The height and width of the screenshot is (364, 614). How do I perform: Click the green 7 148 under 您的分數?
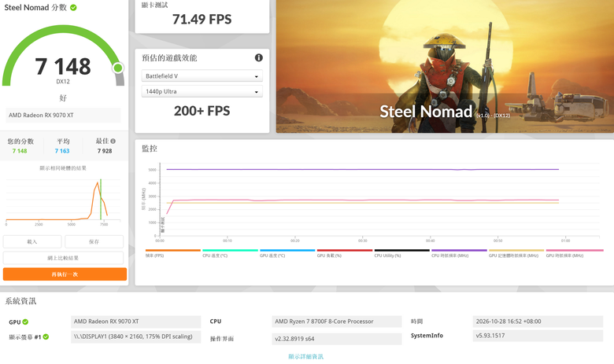[20, 151]
